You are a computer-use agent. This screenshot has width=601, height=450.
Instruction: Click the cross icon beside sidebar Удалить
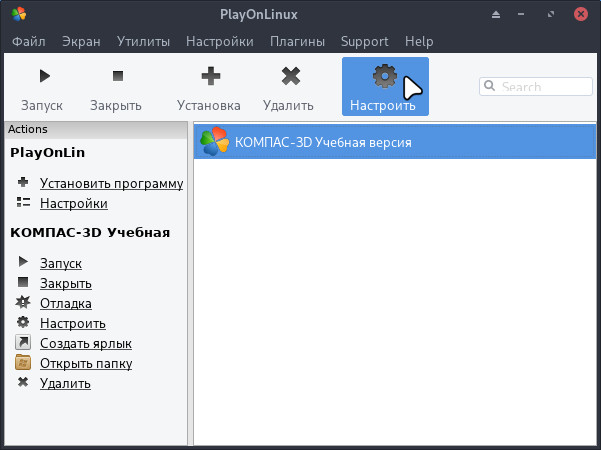tap(23, 382)
